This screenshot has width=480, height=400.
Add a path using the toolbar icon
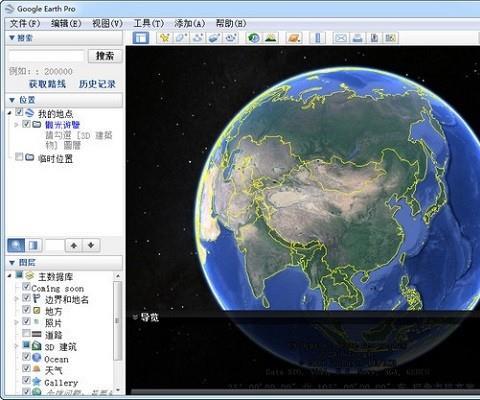[x=198, y=38]
